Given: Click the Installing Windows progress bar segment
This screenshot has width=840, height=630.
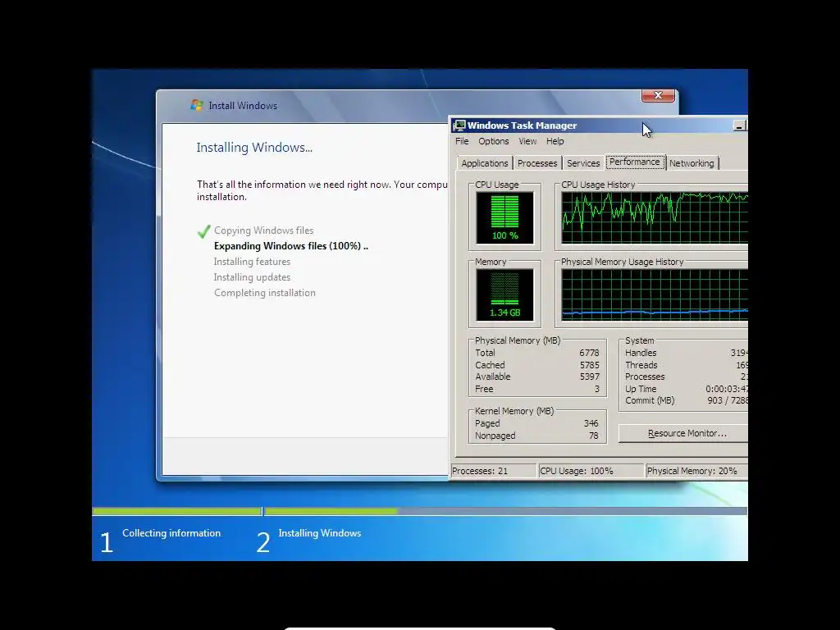Looking at the screenshot, I should click(506, 511).
